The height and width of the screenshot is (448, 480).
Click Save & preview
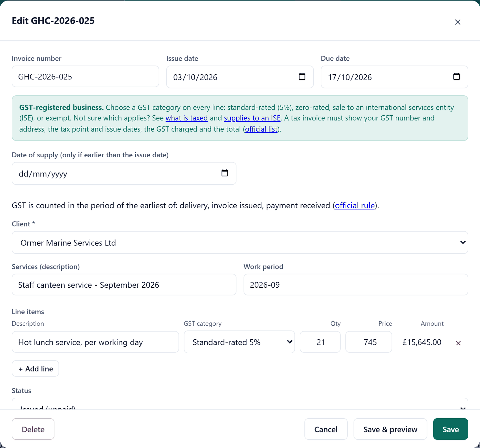coord(390,429)
